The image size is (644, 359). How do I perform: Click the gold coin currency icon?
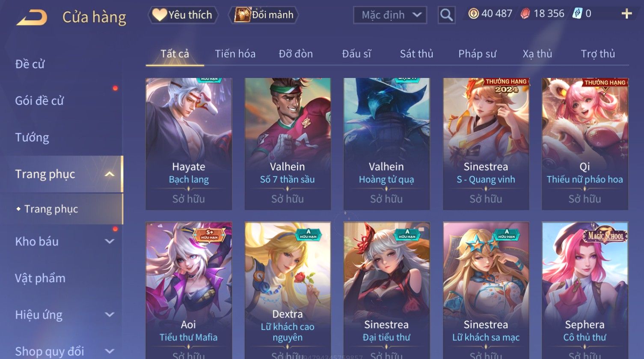coord(473,14)
